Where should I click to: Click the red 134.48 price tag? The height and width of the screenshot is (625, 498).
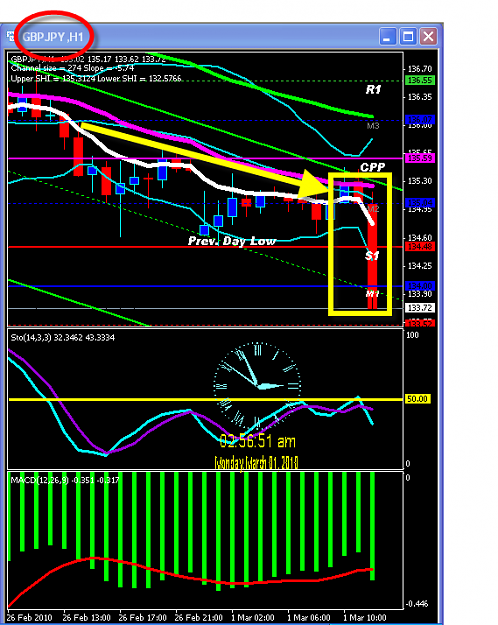[420, 247]
